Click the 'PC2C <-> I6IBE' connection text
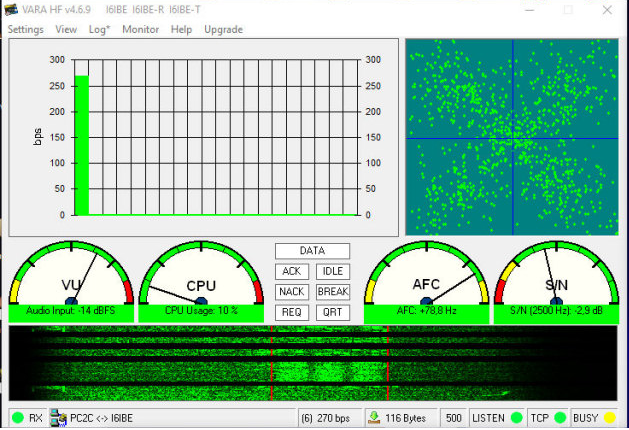This screenshot has height=430, width=629. click(x=101, y=418)
